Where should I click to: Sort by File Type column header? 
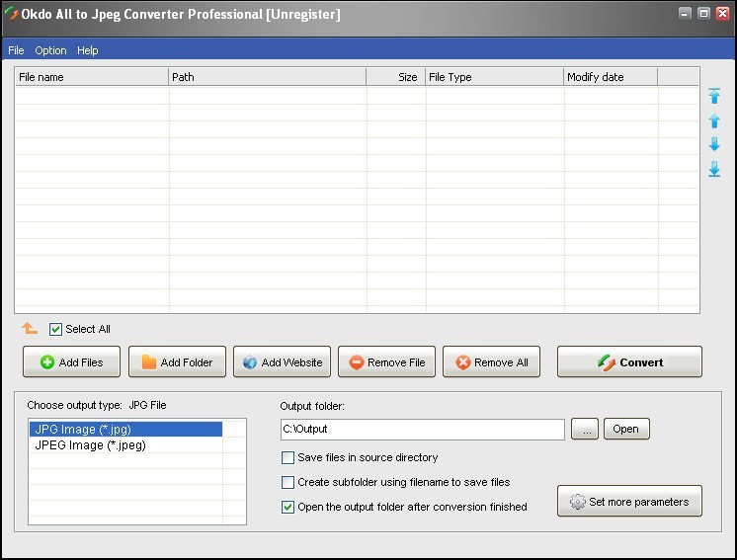pos(495,77)
